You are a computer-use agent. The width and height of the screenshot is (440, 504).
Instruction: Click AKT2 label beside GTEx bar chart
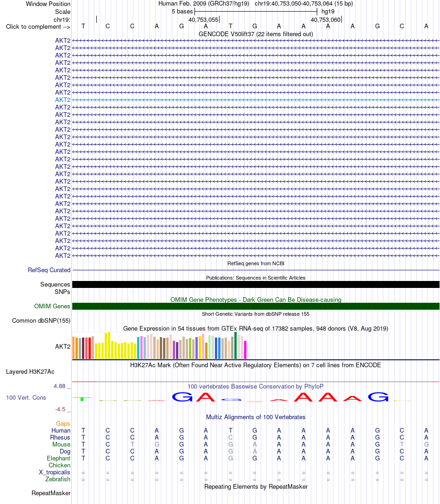tap(63, 346)
